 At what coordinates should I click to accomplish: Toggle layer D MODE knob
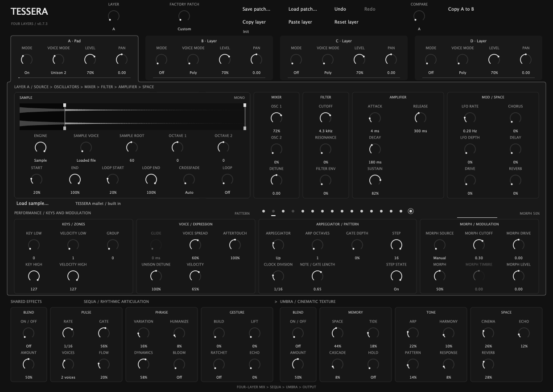coord(431,59)
